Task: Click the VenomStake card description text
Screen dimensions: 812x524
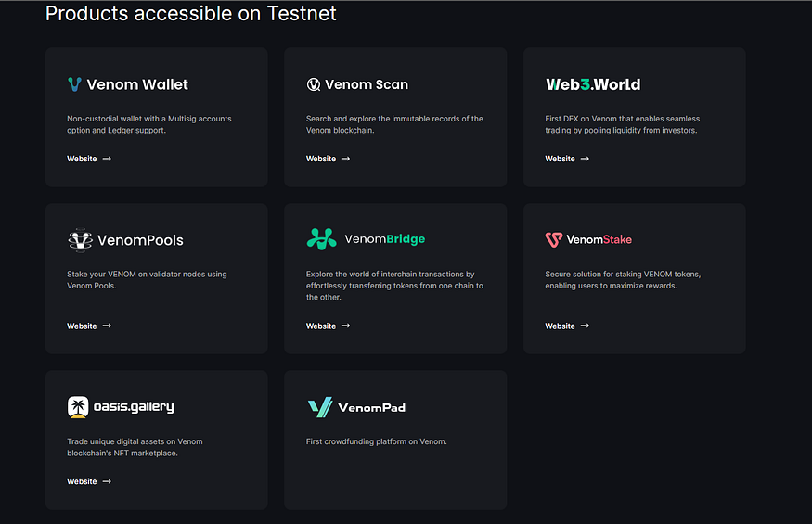Action: point(622,279)
